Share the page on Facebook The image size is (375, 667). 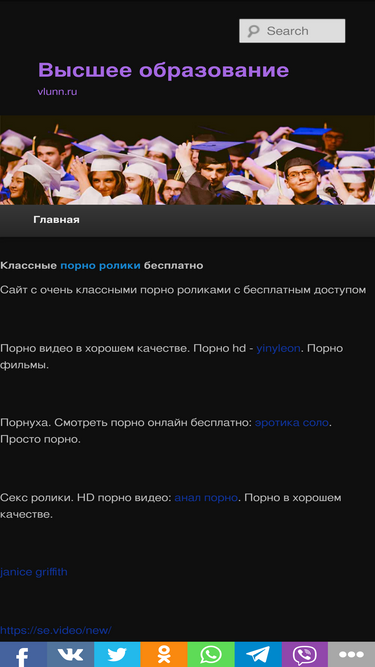(23, 654)
